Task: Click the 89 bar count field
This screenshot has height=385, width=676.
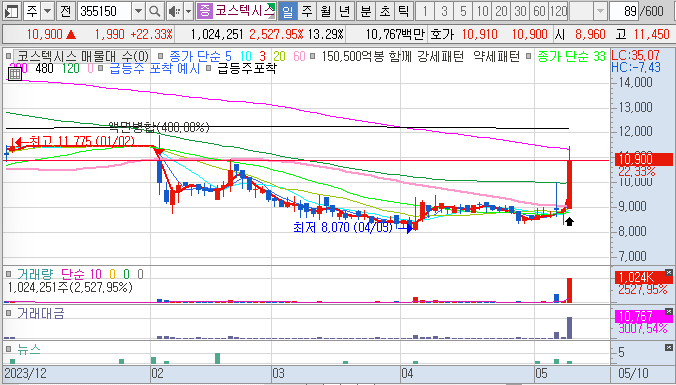Action: [624, 11]
